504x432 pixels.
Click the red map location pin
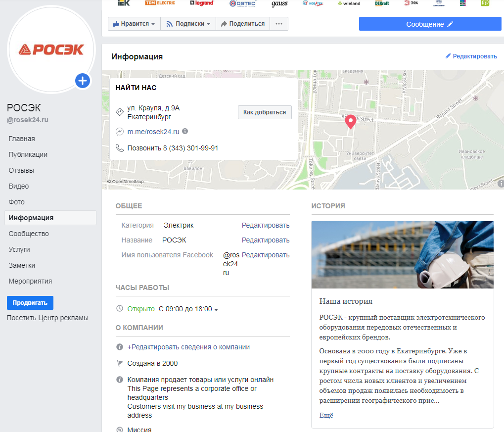pyautogui.click(x=350, y=122)
